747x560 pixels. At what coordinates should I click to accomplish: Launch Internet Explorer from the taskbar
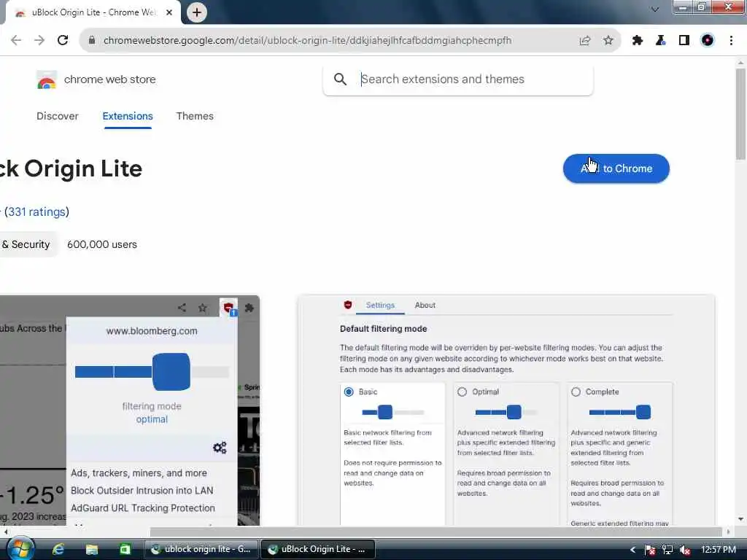(x=58, y=549)
